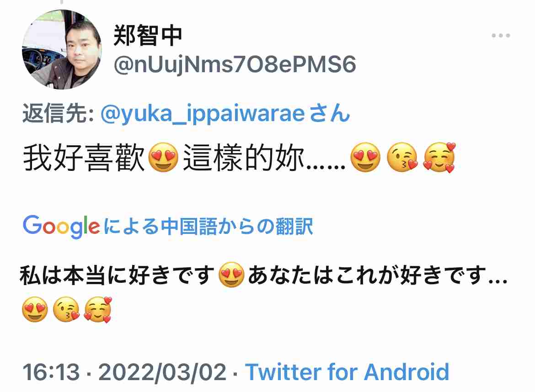The height and width of the screenshot is (392, 535).
Task: Click the smiling-with-hearts emoji in original tweet
Action: (x=439, y=157)
